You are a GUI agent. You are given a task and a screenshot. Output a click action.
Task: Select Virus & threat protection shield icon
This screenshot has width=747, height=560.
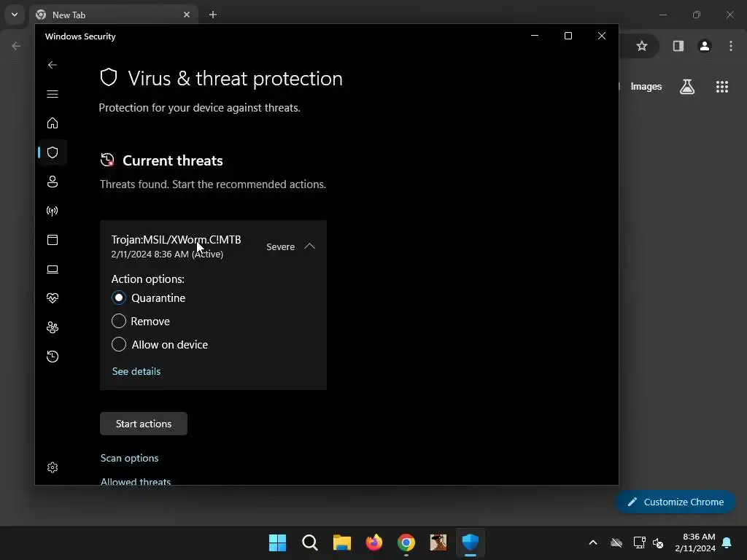[53, 152]
